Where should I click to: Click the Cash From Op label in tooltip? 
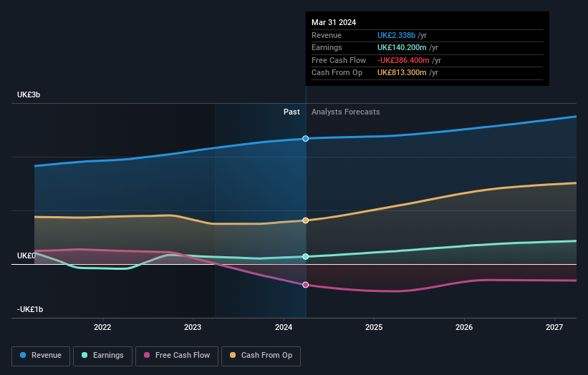(x=337, y=73)
